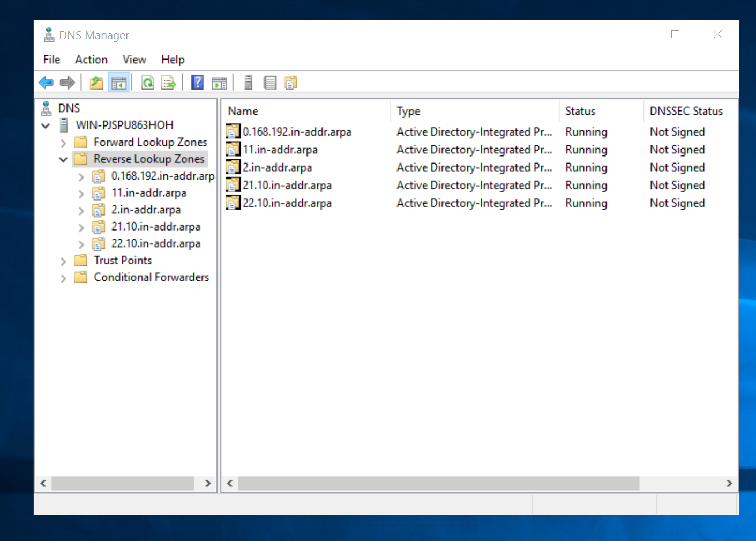Collapse the WIN-PJSPU863HOH server node
This screenshot has height=541, width=756.
[x=46, y=126]
